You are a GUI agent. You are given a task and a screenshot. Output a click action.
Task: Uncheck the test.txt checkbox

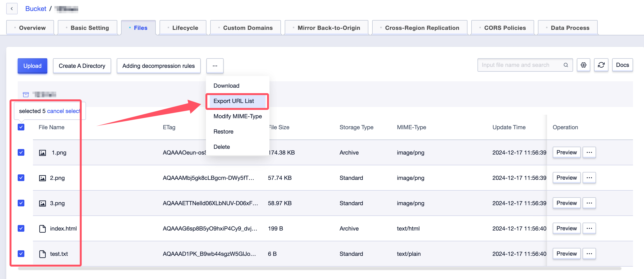(x=21, y=253)
